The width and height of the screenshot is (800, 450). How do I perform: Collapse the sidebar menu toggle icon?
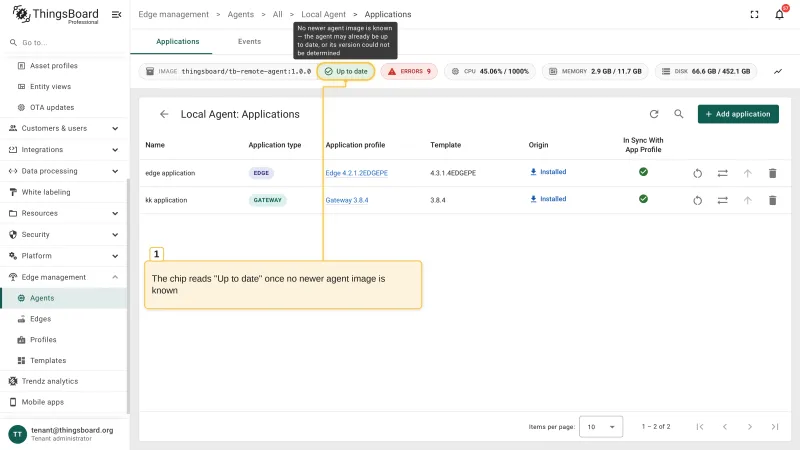(116, 14)
